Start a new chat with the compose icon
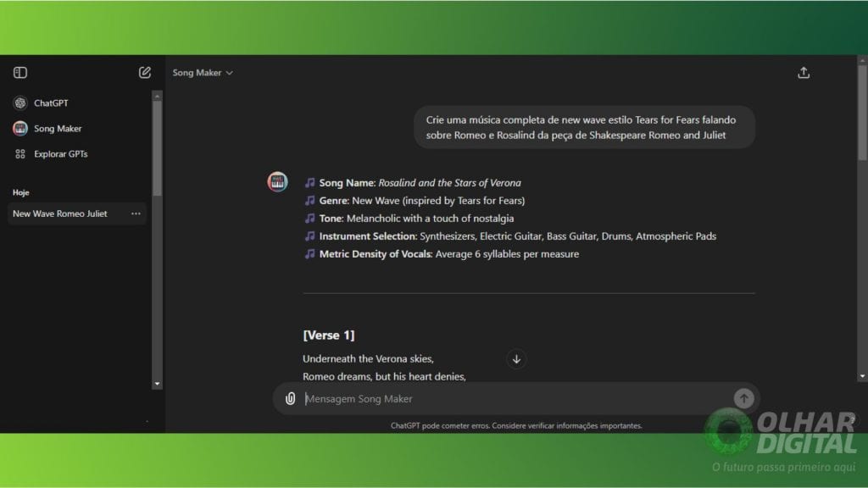This screenshot has width=868, height=488. [145, 73]
